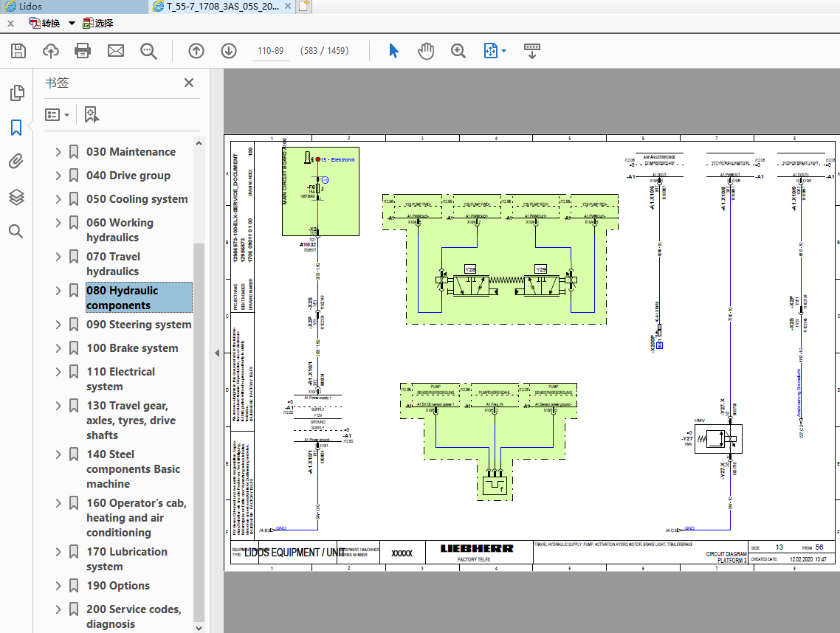Close the bookmarks panel
840x633 pixels.
coord(189,83)
